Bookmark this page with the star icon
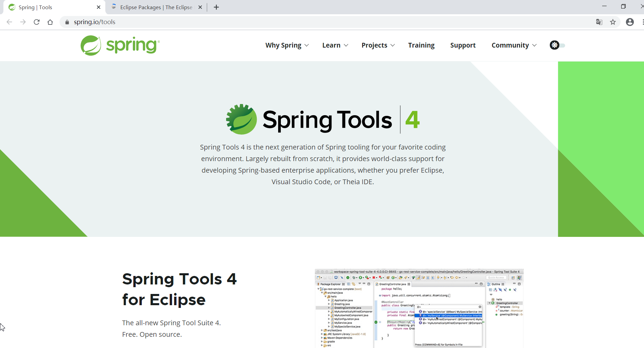This screenshot has width=644, height=348. click(x=613, y=22)
